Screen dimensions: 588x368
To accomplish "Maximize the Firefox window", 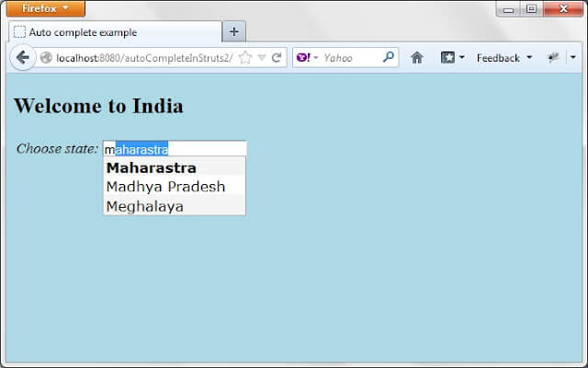I will pyautogui.click(x=531, y=9).
